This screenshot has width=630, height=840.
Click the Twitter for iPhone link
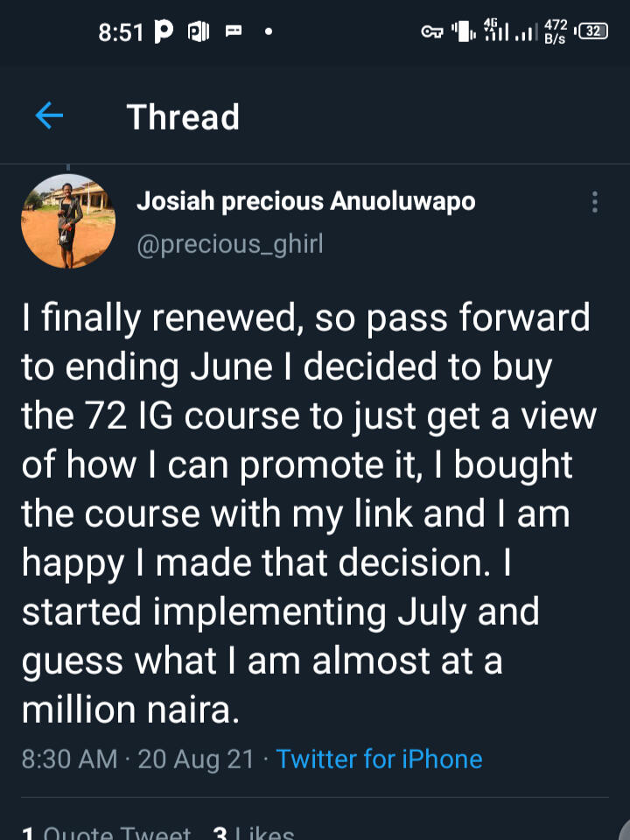click(x=379, y=758)
